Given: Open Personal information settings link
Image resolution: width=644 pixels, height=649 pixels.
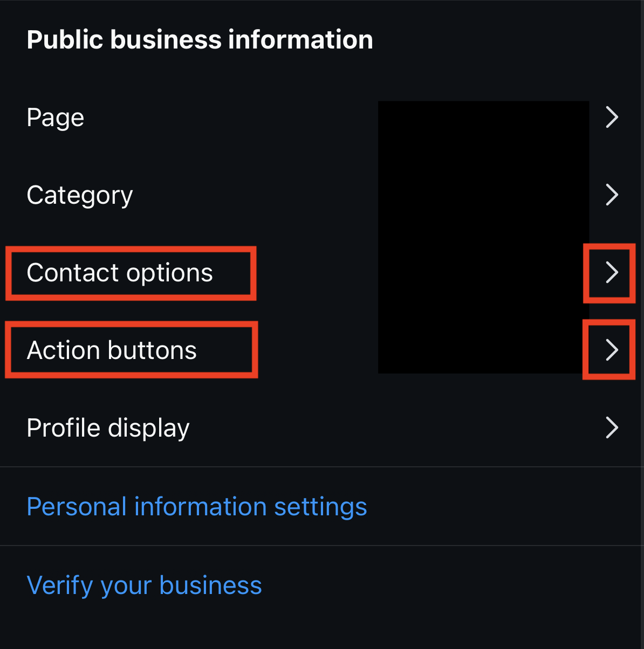Looking at the screenshot, I should click(197, 507).
